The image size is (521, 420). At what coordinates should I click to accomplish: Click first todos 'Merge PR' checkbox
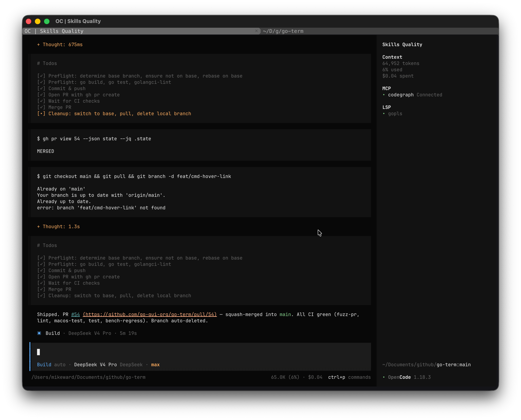coord(41,107)
